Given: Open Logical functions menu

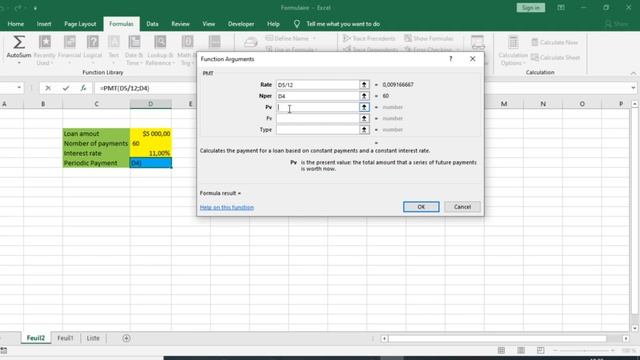Looking at the screenshot, I should [x=93, y=51].
